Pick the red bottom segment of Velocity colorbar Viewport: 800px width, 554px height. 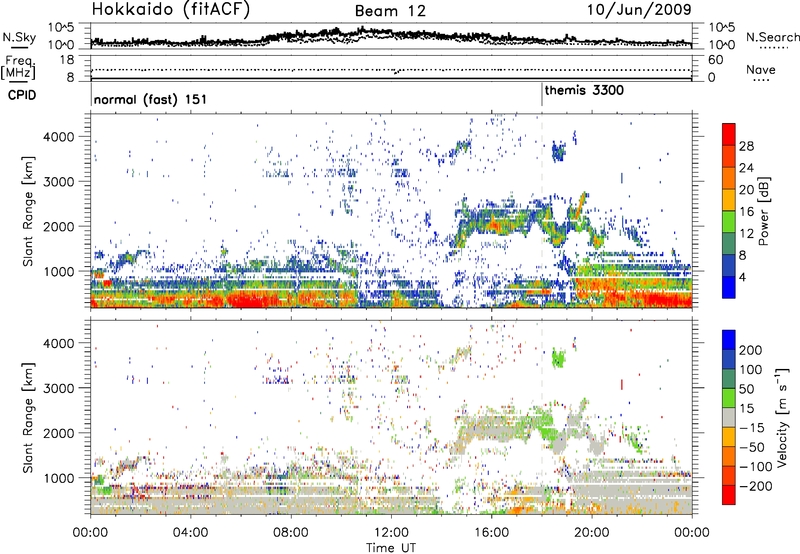[x=729, y=495]
